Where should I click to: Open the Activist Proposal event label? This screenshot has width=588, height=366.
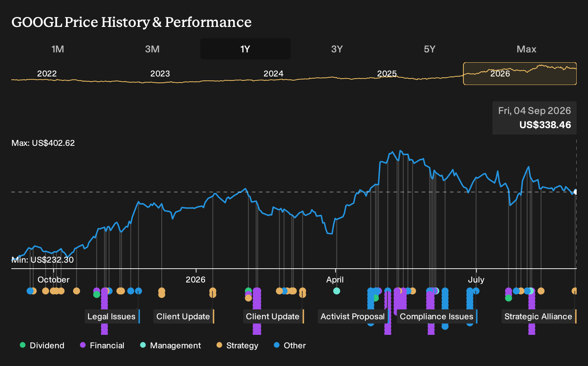tap(353, 316)
